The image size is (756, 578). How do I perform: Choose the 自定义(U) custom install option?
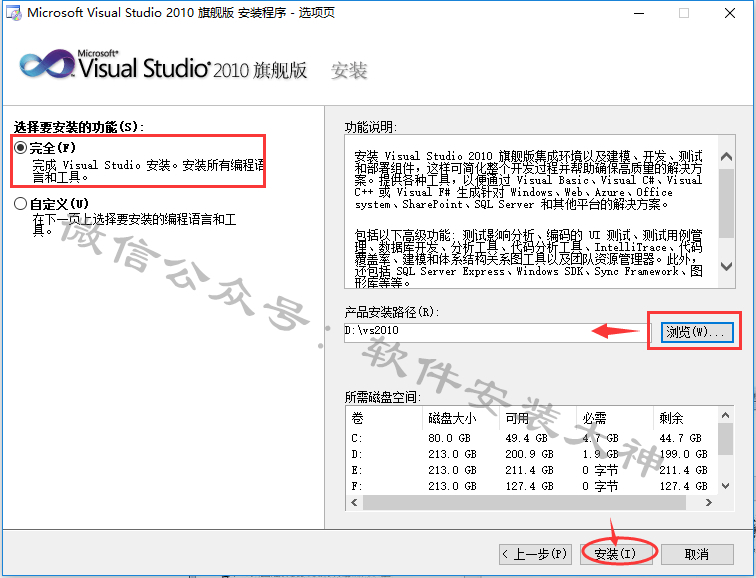coord(20,203)
